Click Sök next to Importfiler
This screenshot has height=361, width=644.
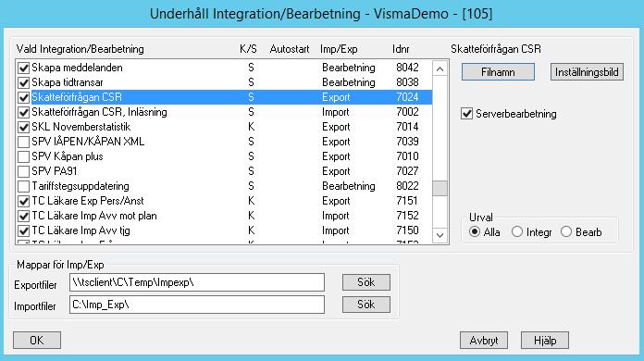coord(365,305)
